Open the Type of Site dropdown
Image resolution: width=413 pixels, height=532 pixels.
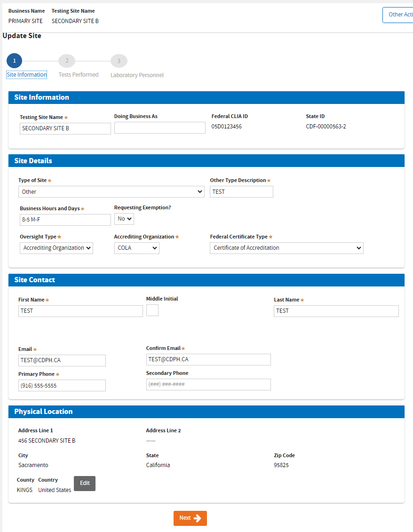coord(111,191)
